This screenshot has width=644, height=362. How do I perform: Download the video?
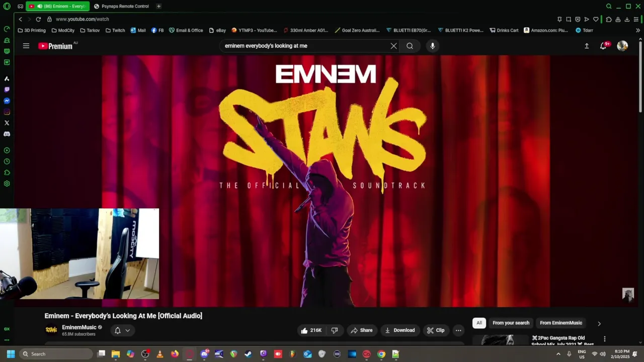pos(400,330)
